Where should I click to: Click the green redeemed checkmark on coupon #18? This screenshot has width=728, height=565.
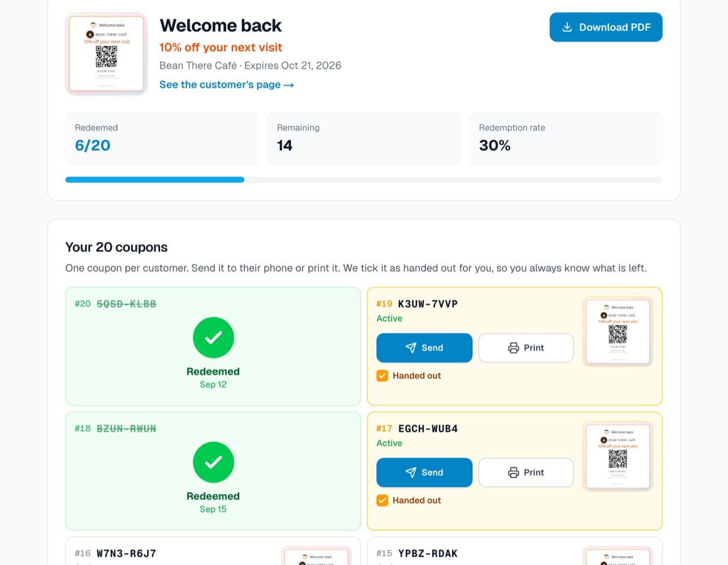tap(213, 462)
